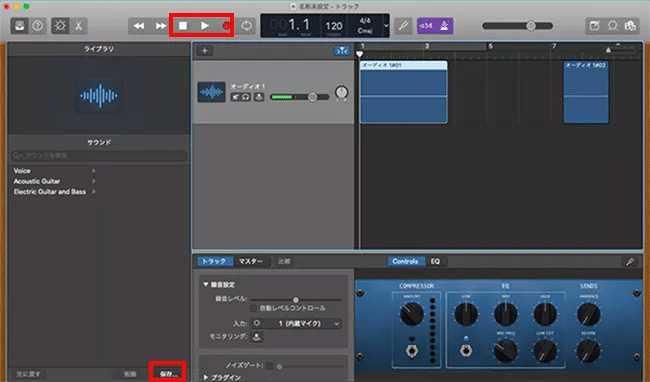Viewport: 650px width, 382px height.
Task: Open tuner icon in Smart Controls header
Action: [630, 261]
